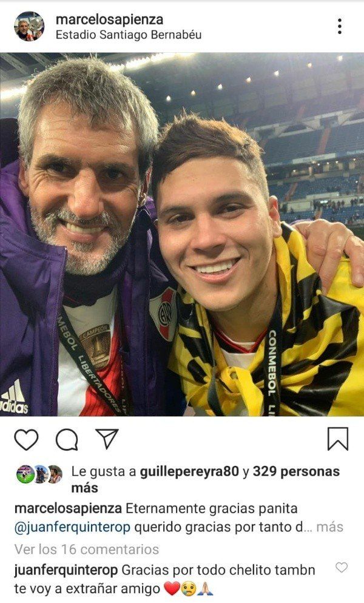
Task: Open juanferquinterop commenter username
Action: (66, 570)
